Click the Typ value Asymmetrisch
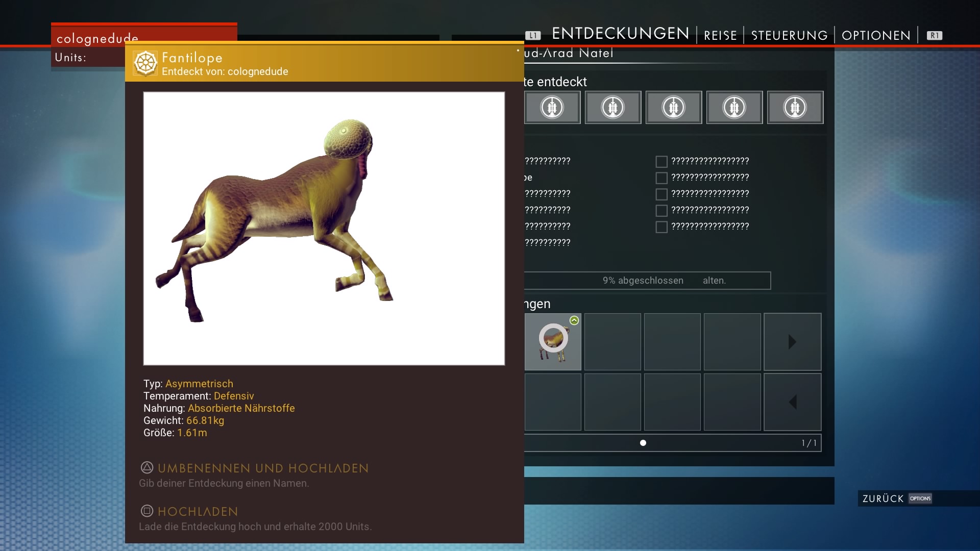Image resolution: width=980 pixels, height=551 pixels. 199,384
